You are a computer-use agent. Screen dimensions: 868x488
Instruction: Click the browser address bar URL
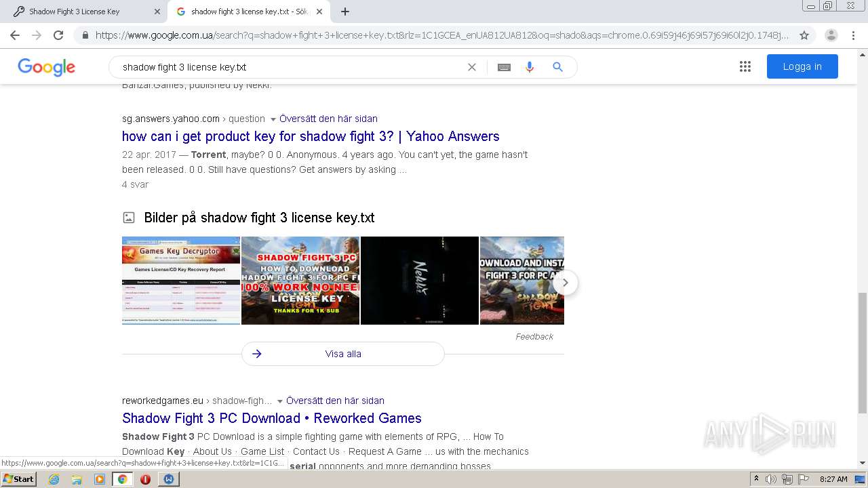coord(442,35)
